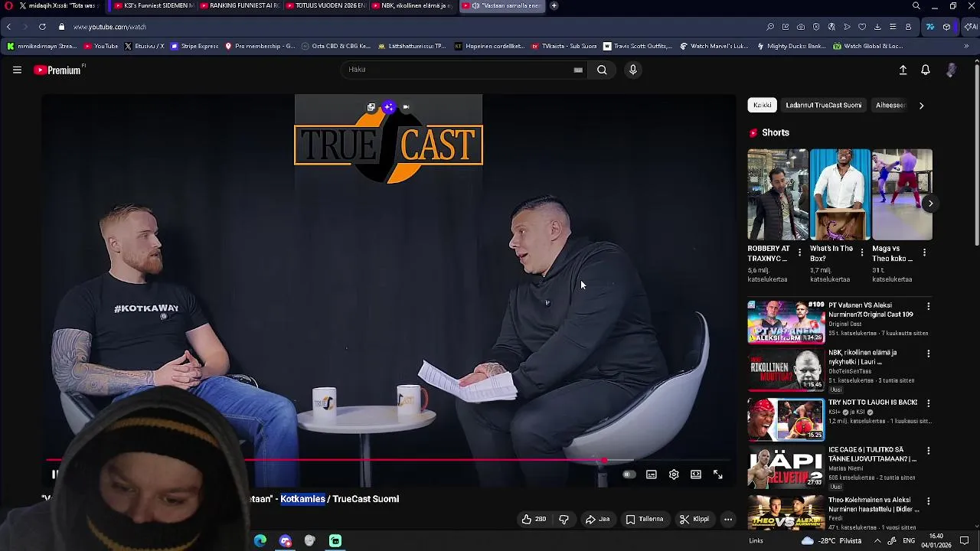
Task: Open options for PT Vatanen VS Aleksi video
Action: point(929,306)
